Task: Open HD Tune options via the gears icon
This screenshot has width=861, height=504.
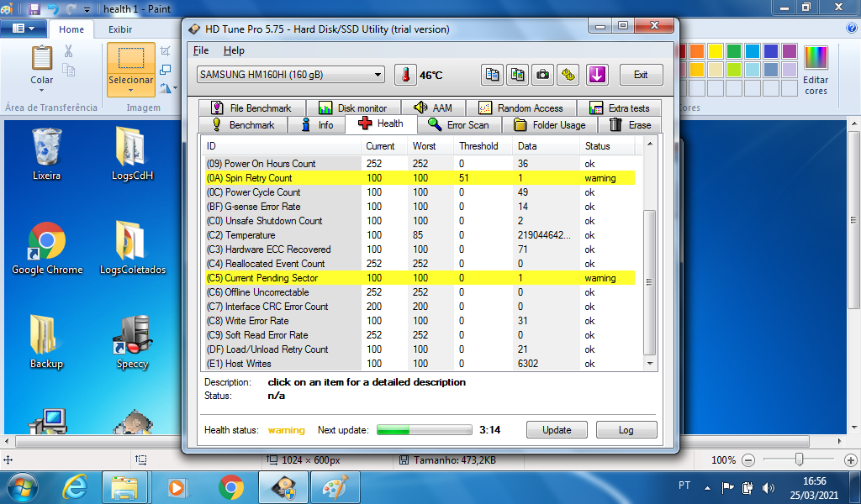Action: coord(568,75)
